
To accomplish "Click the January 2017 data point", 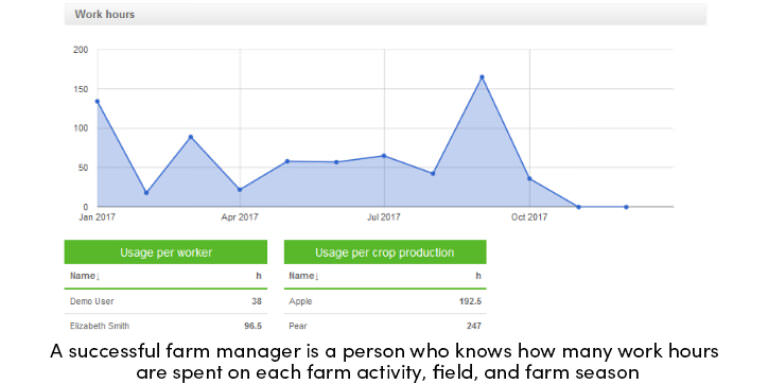I will tap(97, 101).
